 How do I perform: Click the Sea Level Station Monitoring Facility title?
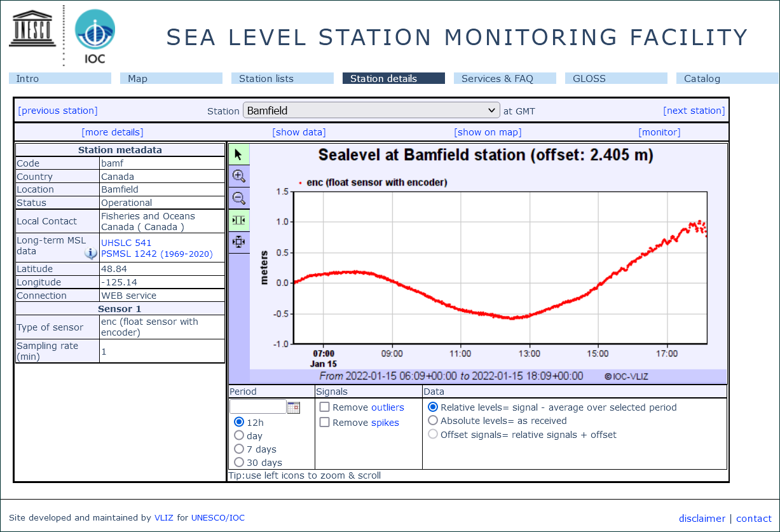tap(457, 38)
